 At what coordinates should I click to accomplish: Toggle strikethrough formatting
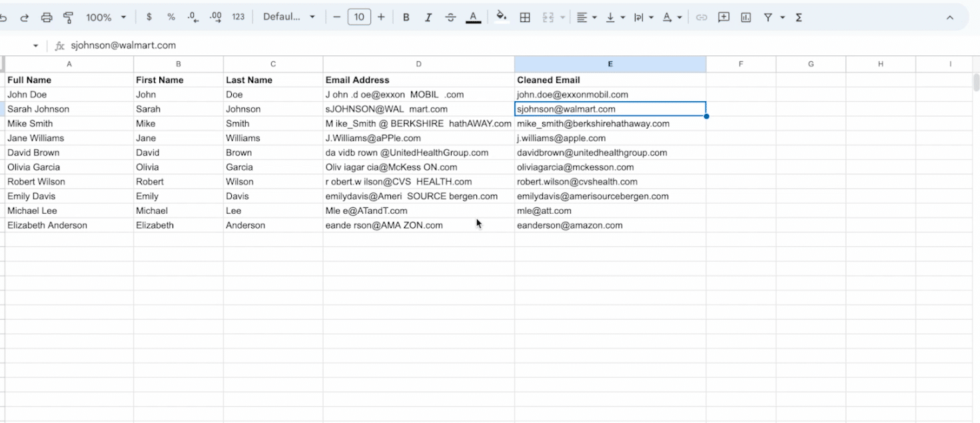(x=450, y=17)
